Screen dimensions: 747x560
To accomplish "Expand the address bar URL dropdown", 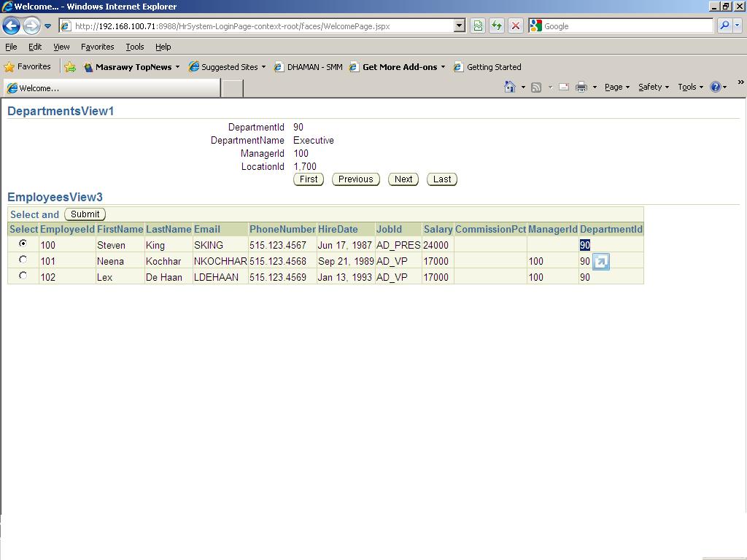I will pos(460,26).
